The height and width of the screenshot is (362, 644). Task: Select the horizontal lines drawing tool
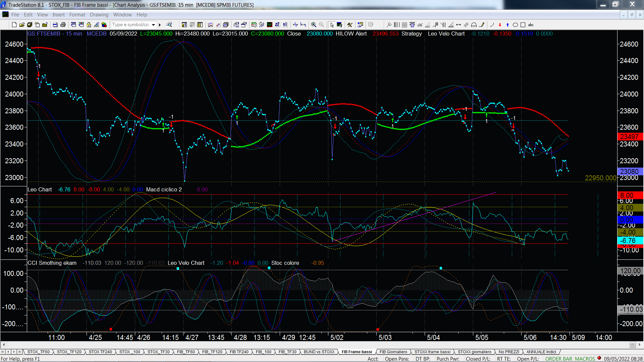pyautogui.click(x=405, y=25)
